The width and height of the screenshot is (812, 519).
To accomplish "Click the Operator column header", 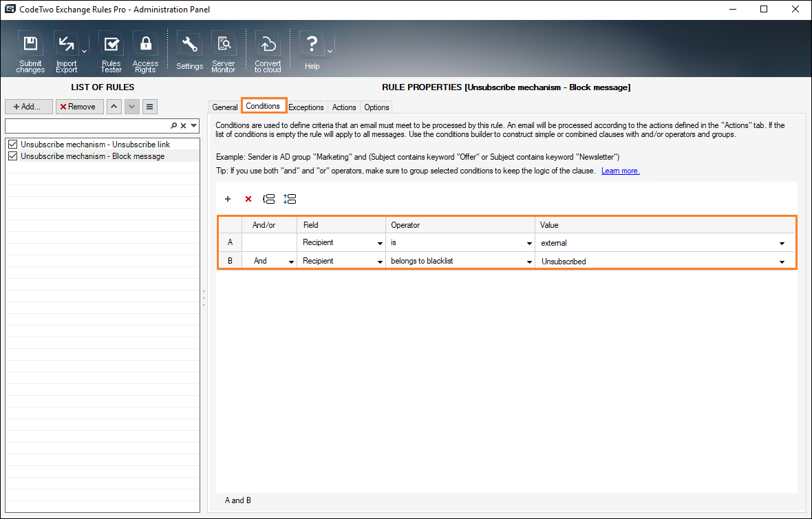I will 460,225.
